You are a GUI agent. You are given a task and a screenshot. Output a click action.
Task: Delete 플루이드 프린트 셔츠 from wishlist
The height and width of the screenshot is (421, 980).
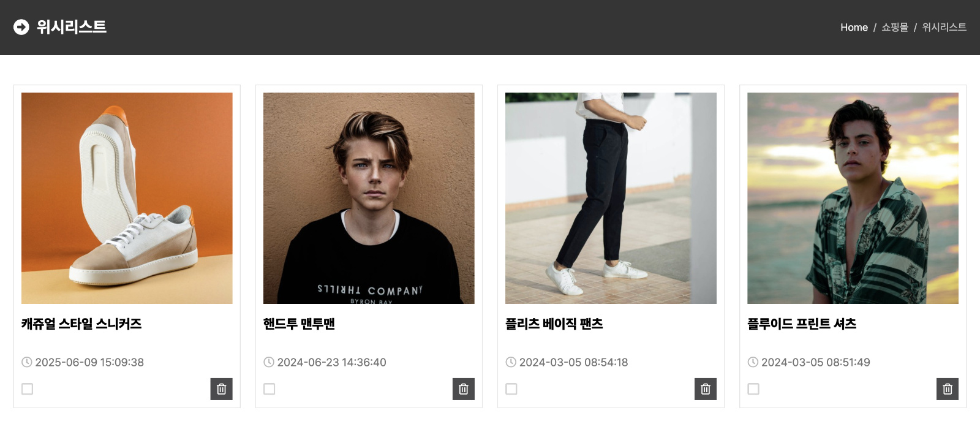[x=948, y=389]
